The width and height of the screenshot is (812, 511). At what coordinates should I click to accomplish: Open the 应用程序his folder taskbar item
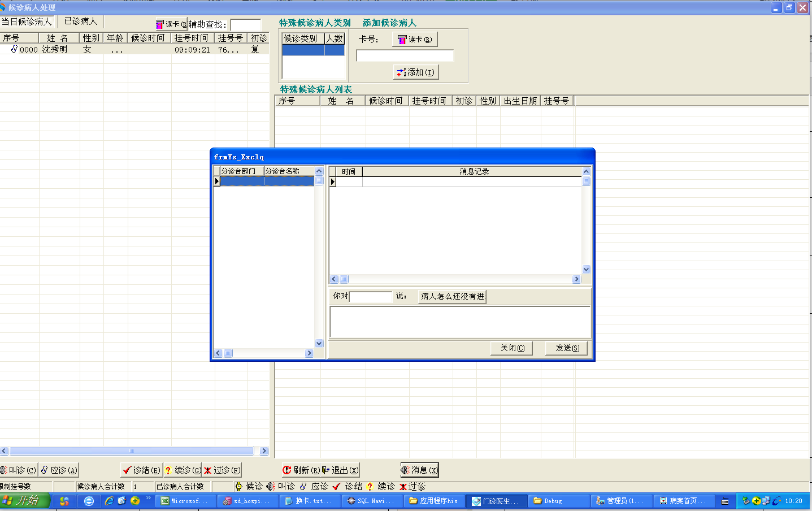click(434, 501)
